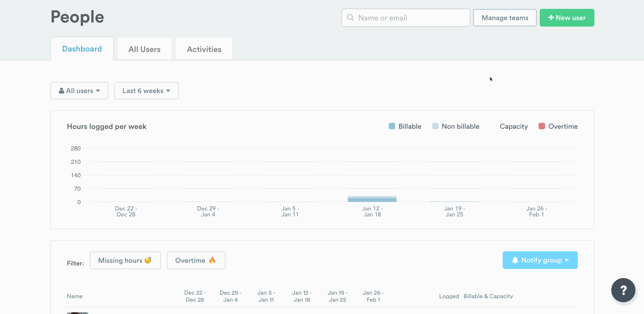Switch to the All Users tab

[x=144, y=49]
